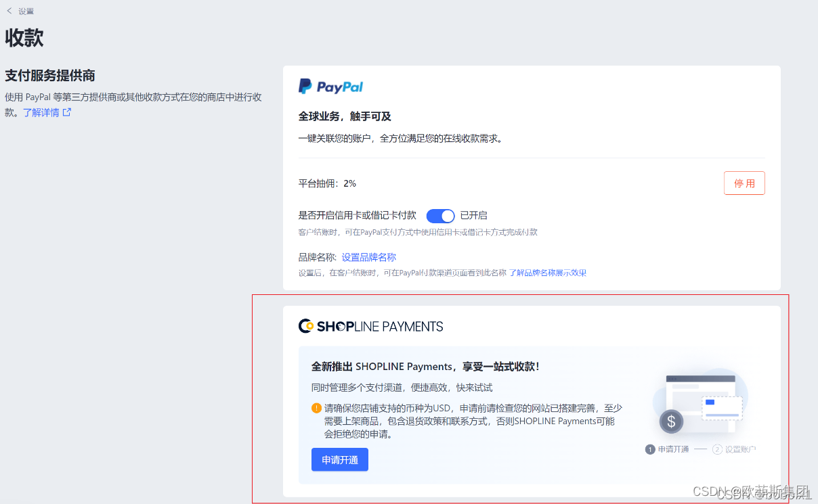The height and width of the screenshot is (504, 818).
Task: Toggle the credit or debit card payment switch
Action: (440, 216)
